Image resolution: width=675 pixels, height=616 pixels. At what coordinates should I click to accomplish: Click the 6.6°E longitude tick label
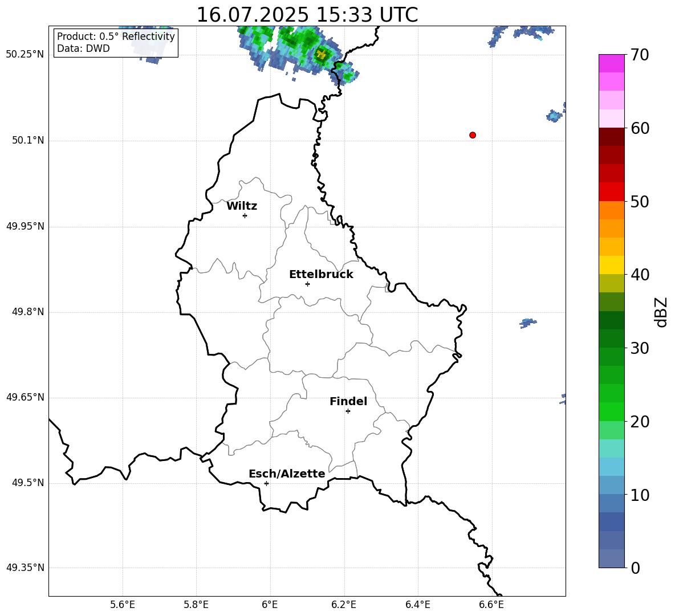491,605
